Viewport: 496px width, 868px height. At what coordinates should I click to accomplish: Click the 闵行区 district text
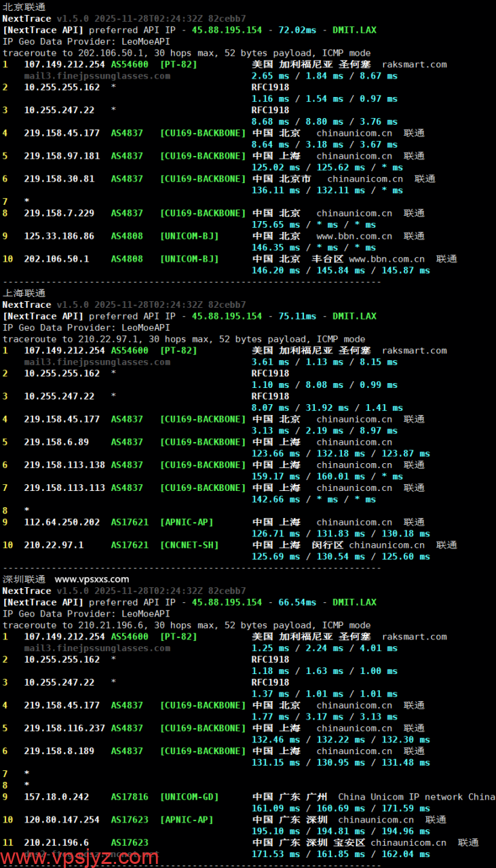328,545
